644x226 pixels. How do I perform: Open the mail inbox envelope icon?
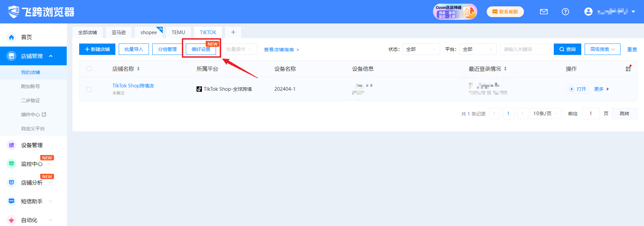coord(544,12)
